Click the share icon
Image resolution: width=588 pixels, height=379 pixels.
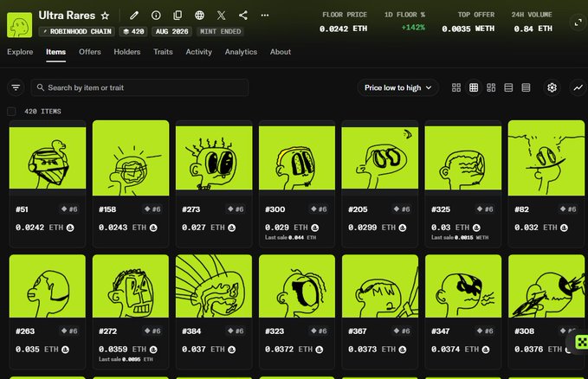[243, 15]
